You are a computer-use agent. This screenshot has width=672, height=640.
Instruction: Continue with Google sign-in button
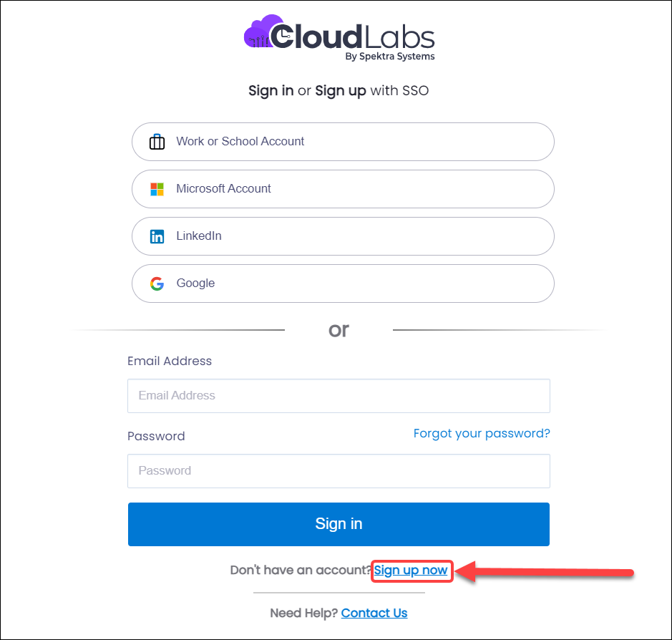[343, 283]
